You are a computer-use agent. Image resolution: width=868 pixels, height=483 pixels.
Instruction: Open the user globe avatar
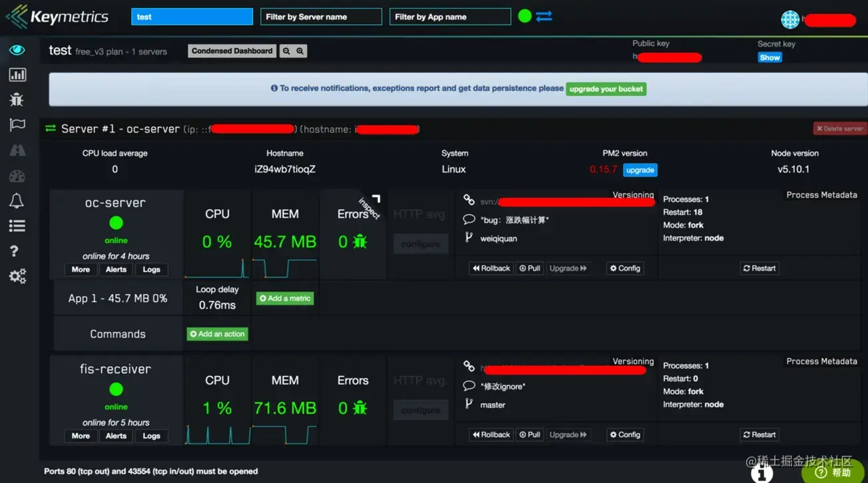tap(790, 19)
